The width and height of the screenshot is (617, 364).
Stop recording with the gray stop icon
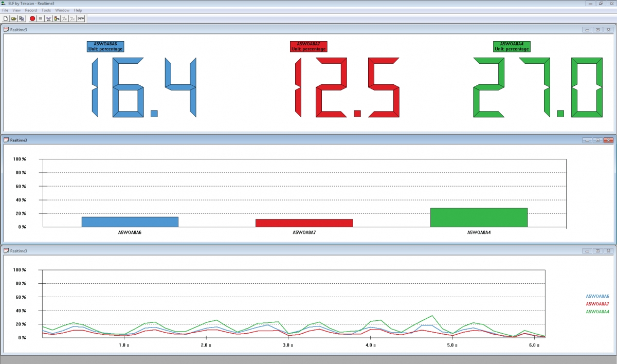41,18
